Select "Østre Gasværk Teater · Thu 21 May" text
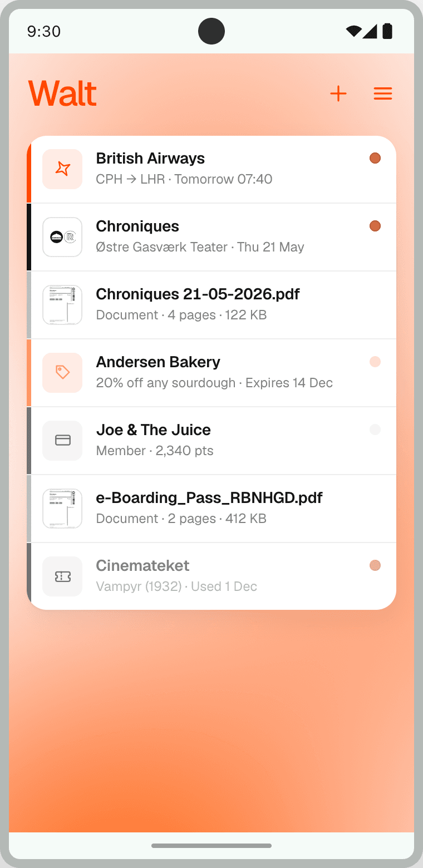 (200, 247)
